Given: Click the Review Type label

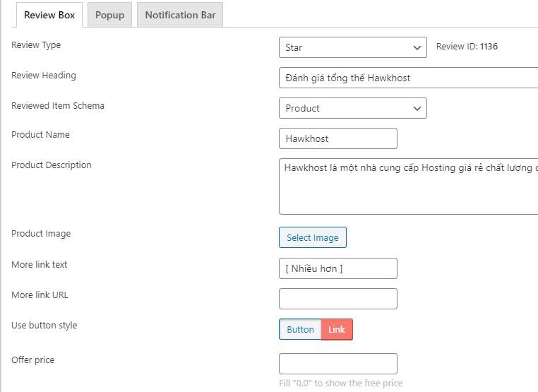Looking at the screenshot, I should [36, 45].
